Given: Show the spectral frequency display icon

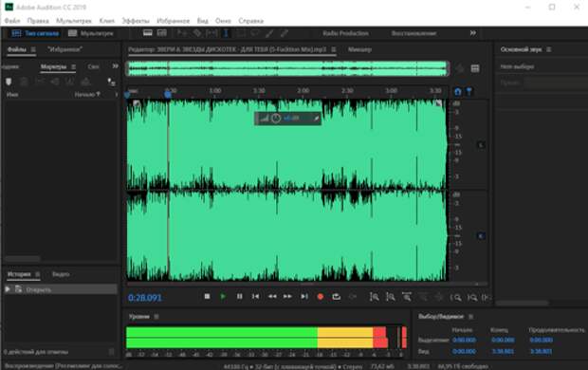Looking at the screenshot, I should coord(147,33).
